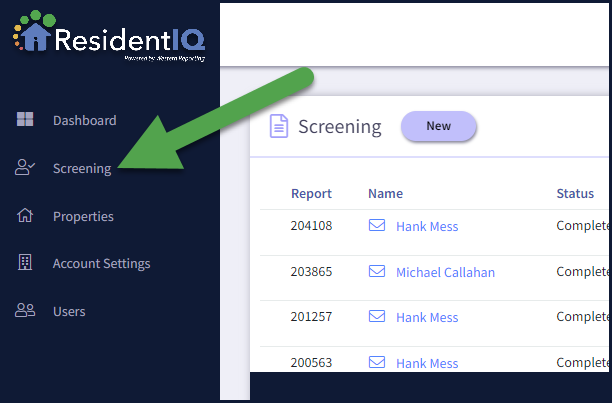The width and height of the screenshot is (612, 403).
Task: Open the Michael Callahan applicant link
Action: 445,272
